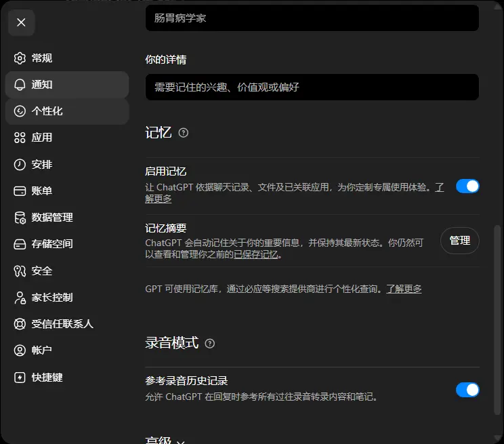The width and height of the screenshot is (504, 444).
Task: Open the 存储空间 tab
Action: tap(67, 244)
